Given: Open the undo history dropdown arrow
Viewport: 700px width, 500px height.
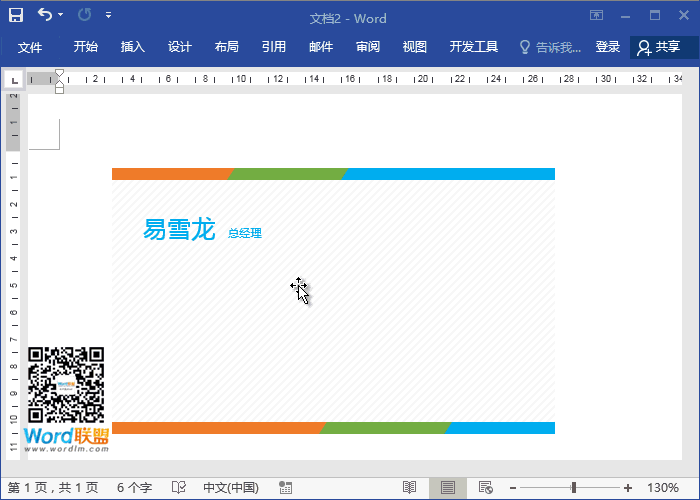Looking at the screenshot, I should tap(61, 15).
